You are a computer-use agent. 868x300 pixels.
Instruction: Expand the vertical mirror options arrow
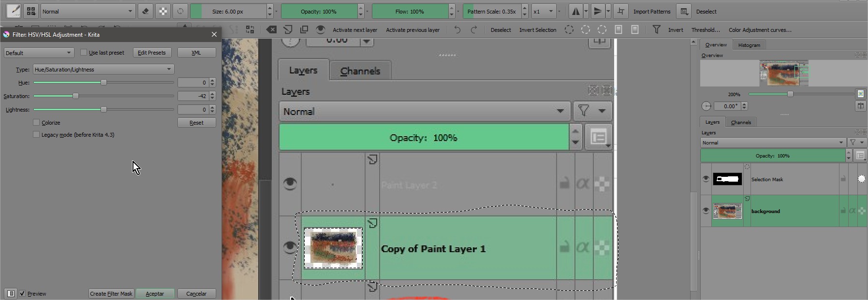point(608,11)
